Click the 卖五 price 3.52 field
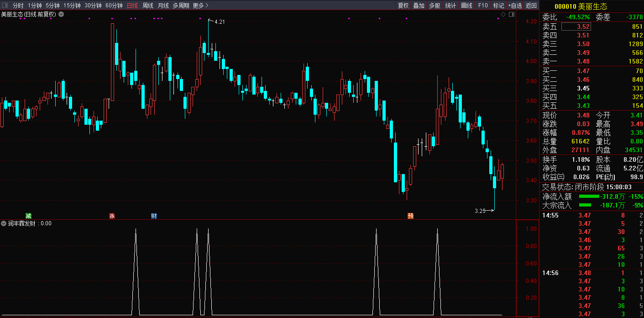The image size is (644, 318). pos(576,26)
